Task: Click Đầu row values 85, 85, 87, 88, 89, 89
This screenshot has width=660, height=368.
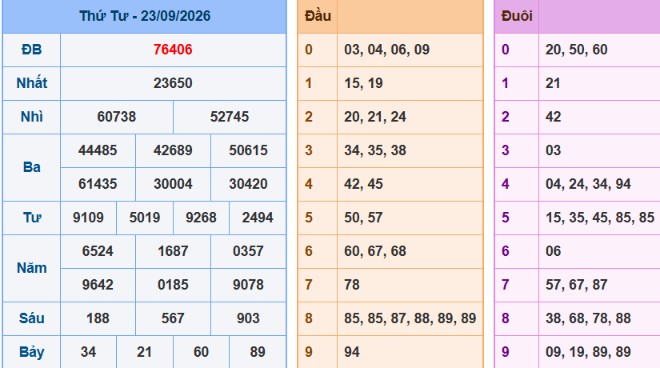Action: 410,318
